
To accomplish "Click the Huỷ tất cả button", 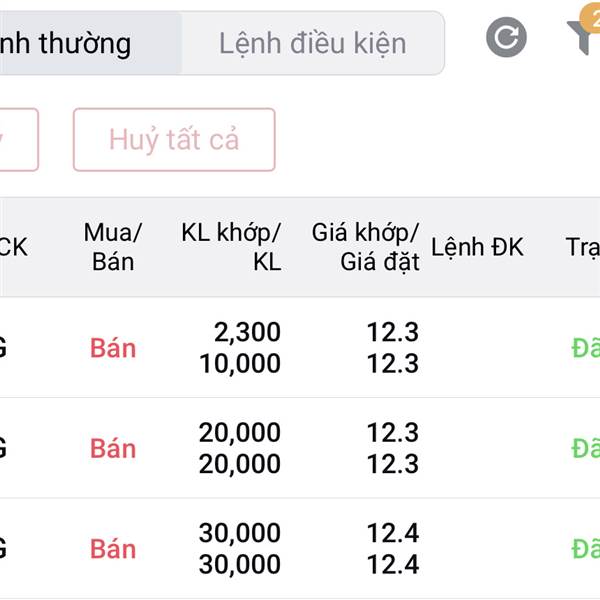I will pos(174,140).
